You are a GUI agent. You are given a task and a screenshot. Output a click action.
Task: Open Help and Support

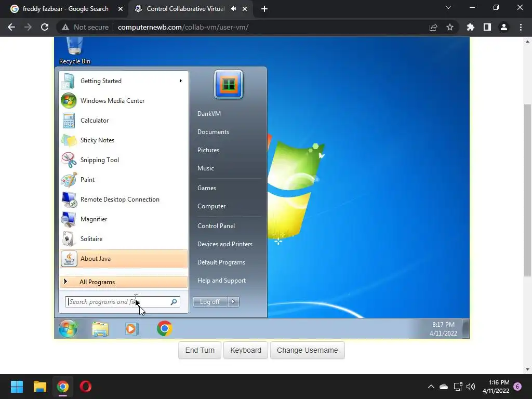[x=221, y=281]
